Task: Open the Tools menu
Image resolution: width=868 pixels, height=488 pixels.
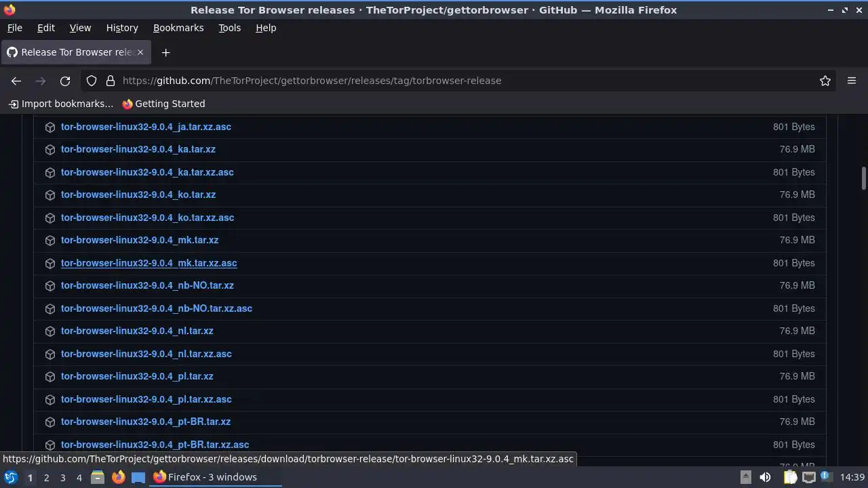Action: [x=229, y=28]
